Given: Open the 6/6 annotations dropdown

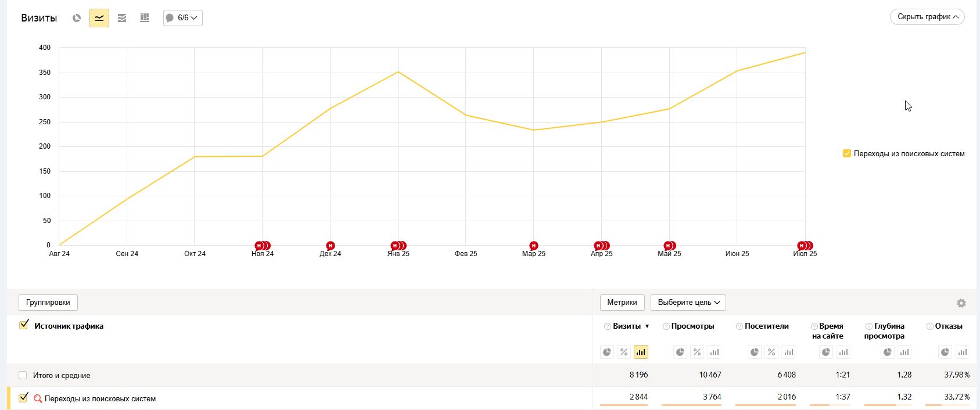Looking at the screenshot, I should 182,18.
